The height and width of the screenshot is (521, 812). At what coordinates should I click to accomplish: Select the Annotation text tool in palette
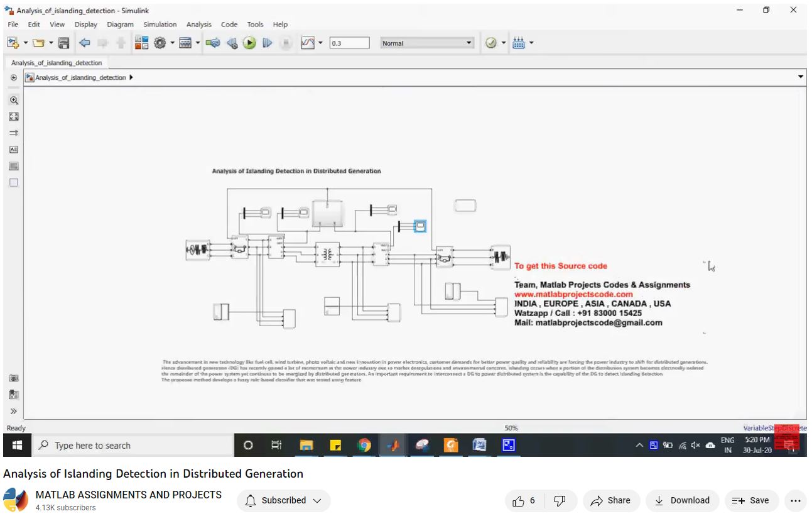[x=14, y=150]
